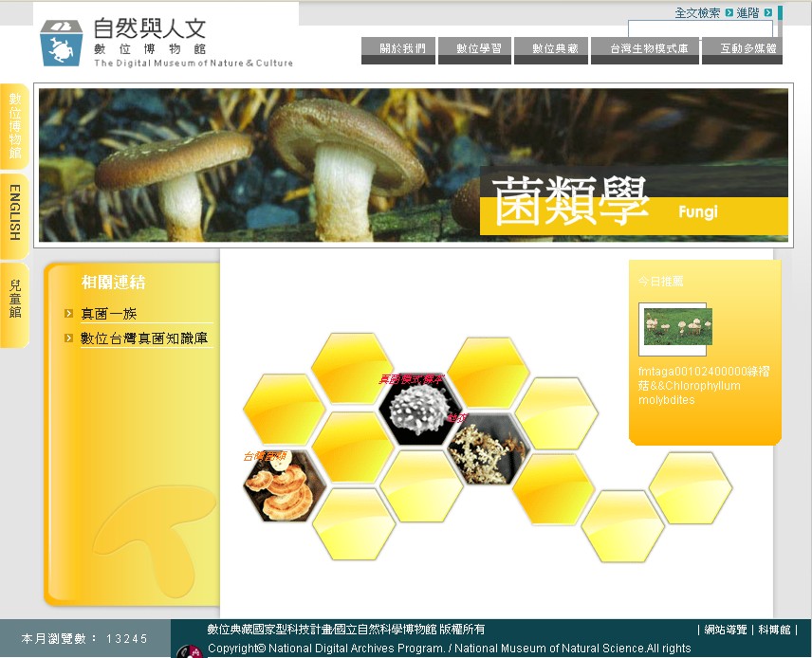Switch to the 兒童館 side tab
The image size is (812, 658).
pos(14,301)
